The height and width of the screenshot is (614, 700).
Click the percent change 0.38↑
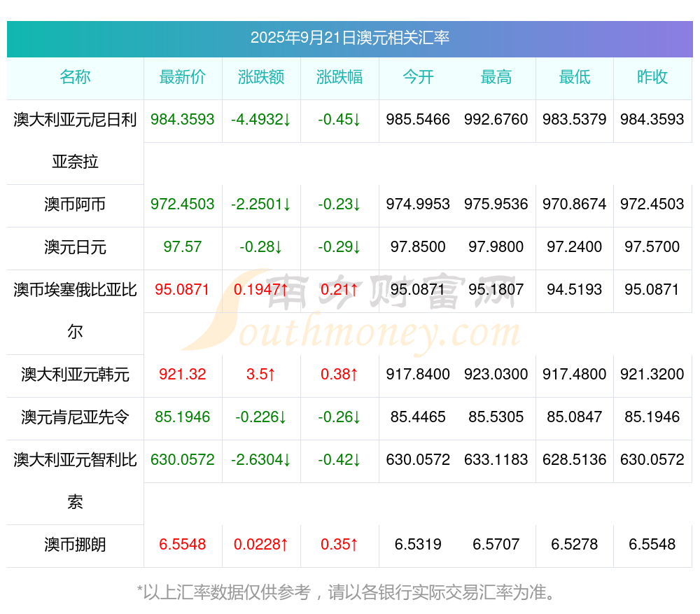click(x=339, y=374)
